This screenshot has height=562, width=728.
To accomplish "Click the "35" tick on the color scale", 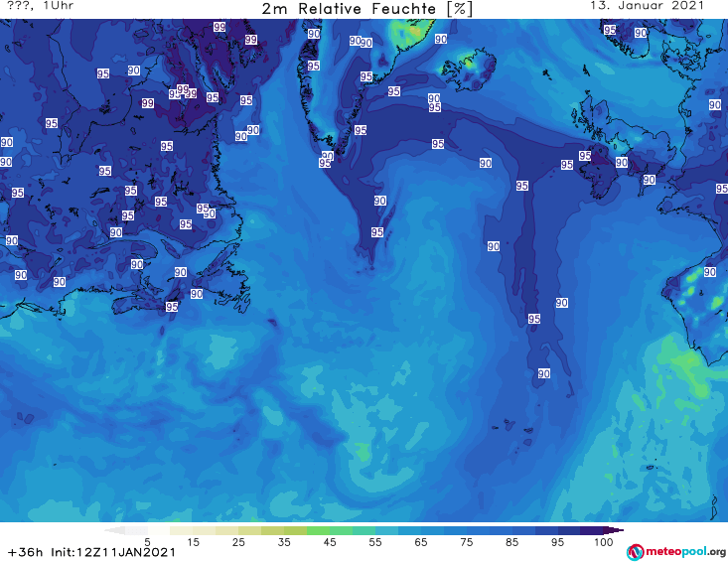I will tap(284, 541).
